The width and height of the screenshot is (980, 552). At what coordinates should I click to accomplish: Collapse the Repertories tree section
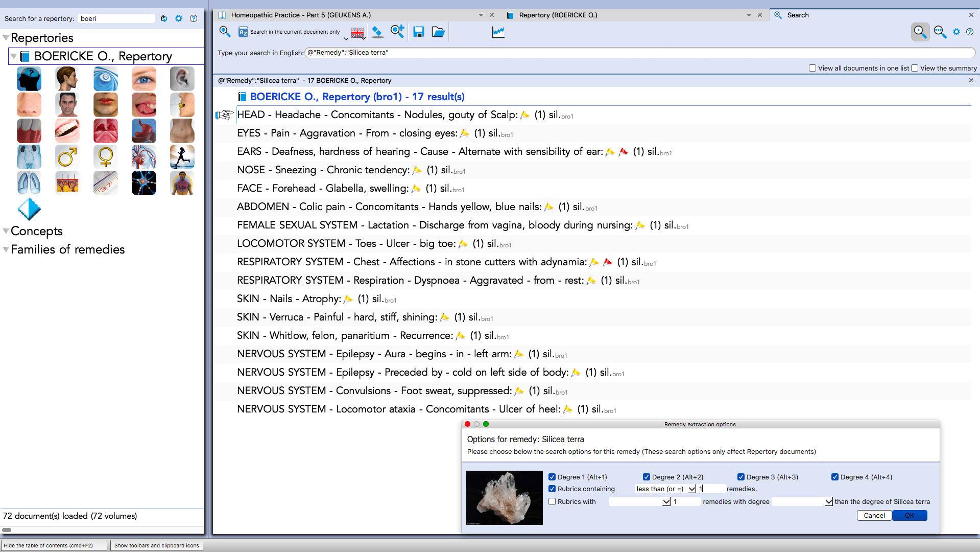click(x=6, y=38)
